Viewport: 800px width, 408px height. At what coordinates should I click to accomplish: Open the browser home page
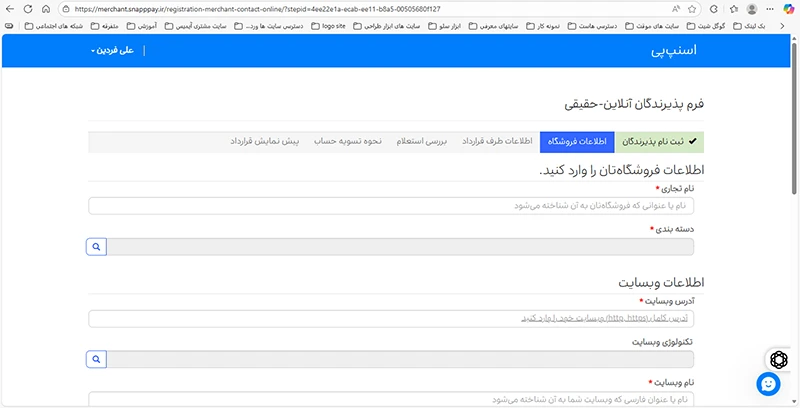(46, 9)
